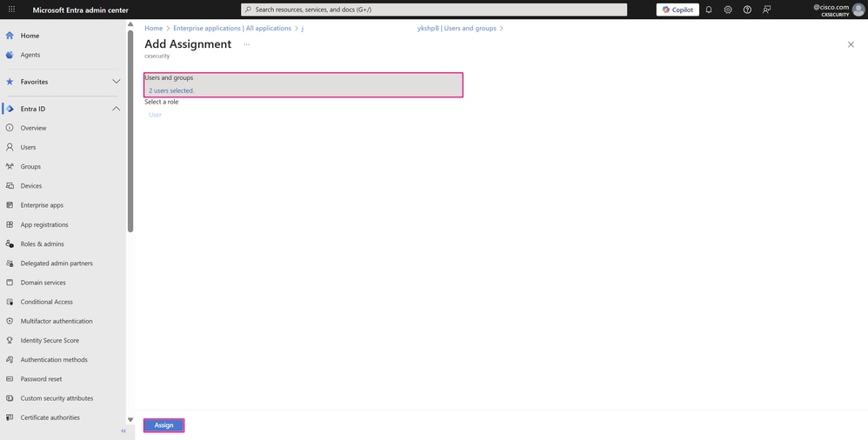Click the disabled User role value
This screenshot has width=868, height=440.
coord(155,115)
